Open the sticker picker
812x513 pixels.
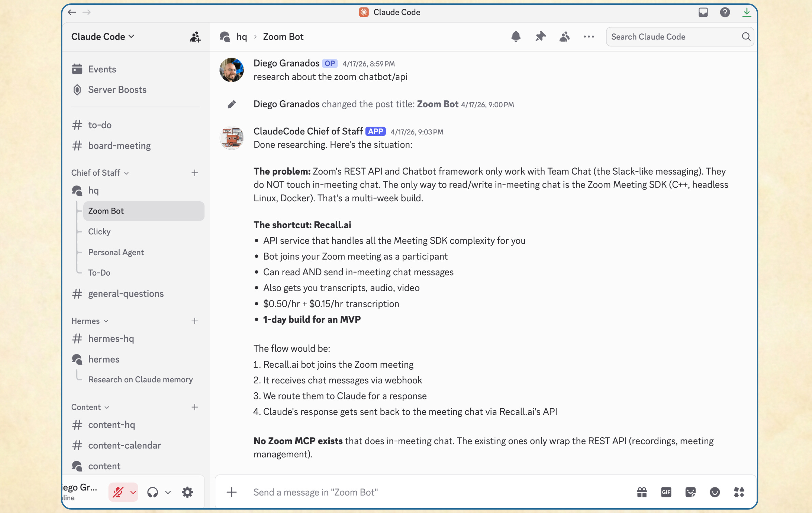[690, 492]
